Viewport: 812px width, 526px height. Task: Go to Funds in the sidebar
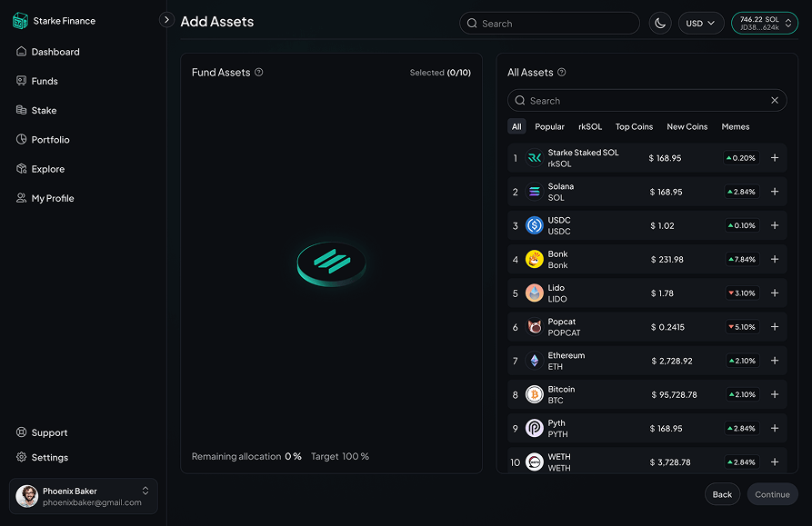point(37,81)
